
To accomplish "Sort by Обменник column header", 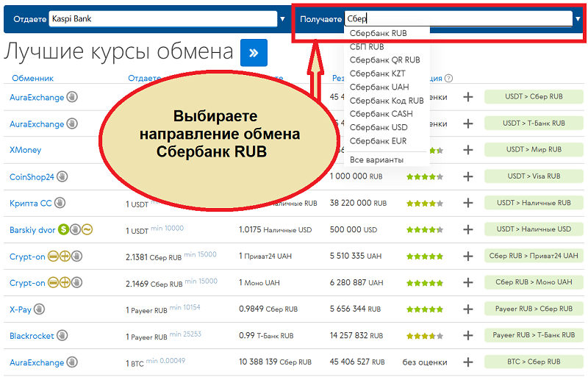I will 32,78.
